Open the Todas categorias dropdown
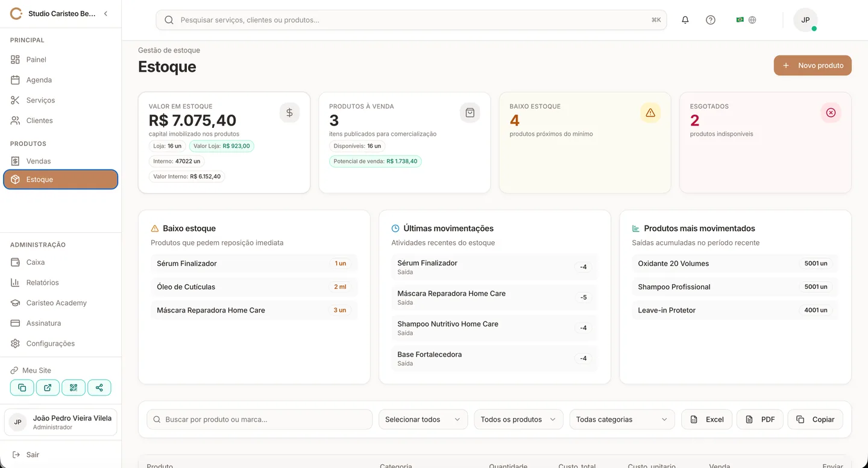 point(622,419)
